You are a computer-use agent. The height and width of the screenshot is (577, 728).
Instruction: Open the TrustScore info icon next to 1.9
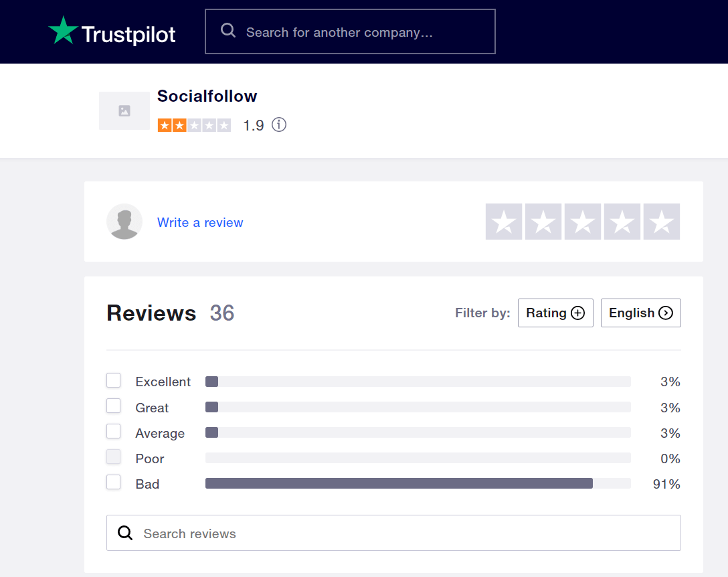[x=279, y=125]
